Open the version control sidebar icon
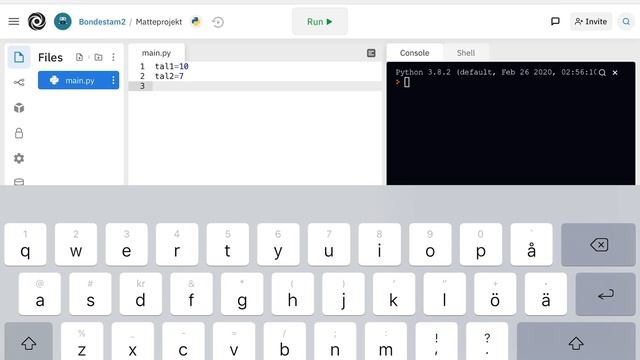 [x=19, y=82]
